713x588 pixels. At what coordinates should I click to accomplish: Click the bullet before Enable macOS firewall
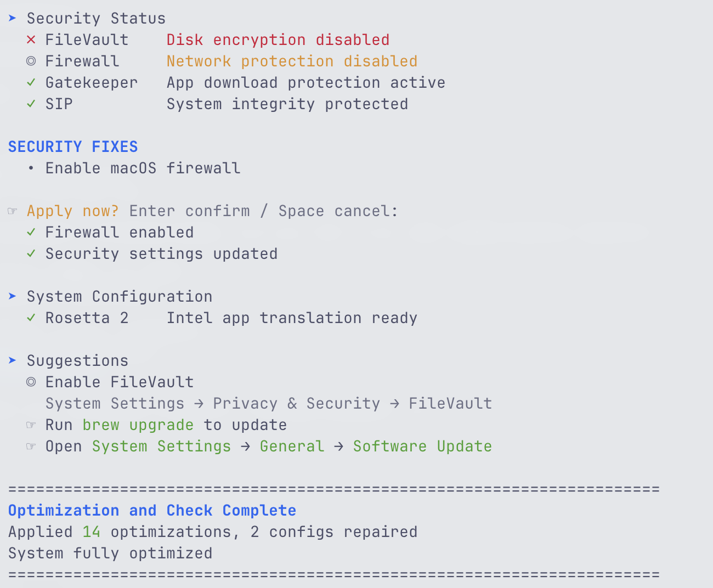pos(31,168)
